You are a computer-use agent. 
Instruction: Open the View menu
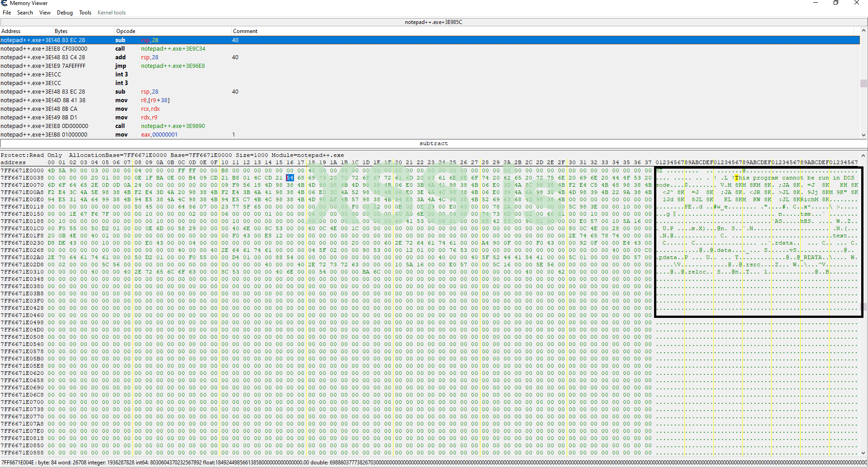click(x=45, y=13)
